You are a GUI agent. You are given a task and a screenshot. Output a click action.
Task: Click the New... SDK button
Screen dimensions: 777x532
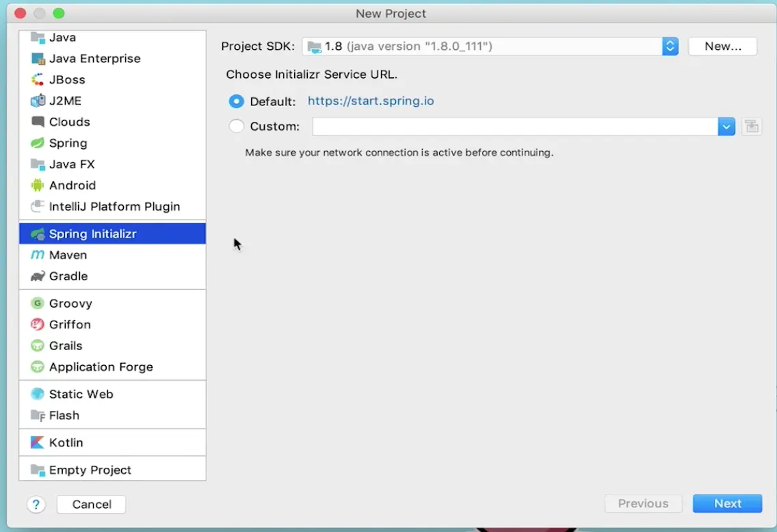pos(722,46)
